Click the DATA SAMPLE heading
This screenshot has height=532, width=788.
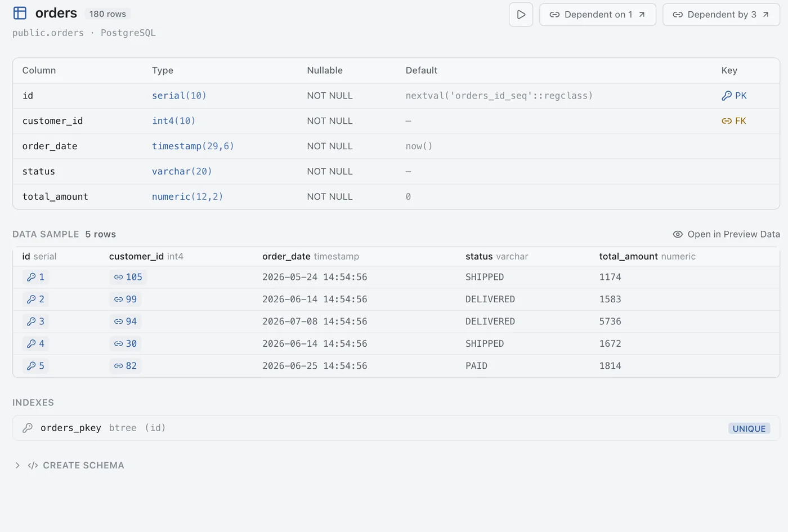tap(46, 234)
